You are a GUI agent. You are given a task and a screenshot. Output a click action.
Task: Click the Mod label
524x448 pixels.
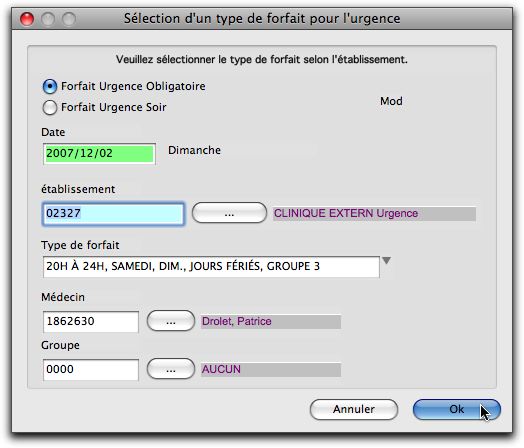tap(391, 101)
